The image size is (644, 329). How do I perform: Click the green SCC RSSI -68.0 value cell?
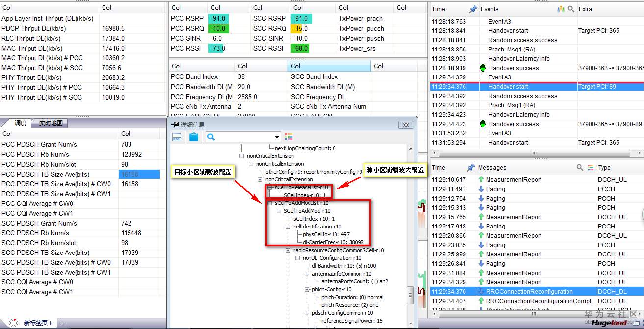tap(301, 48)
